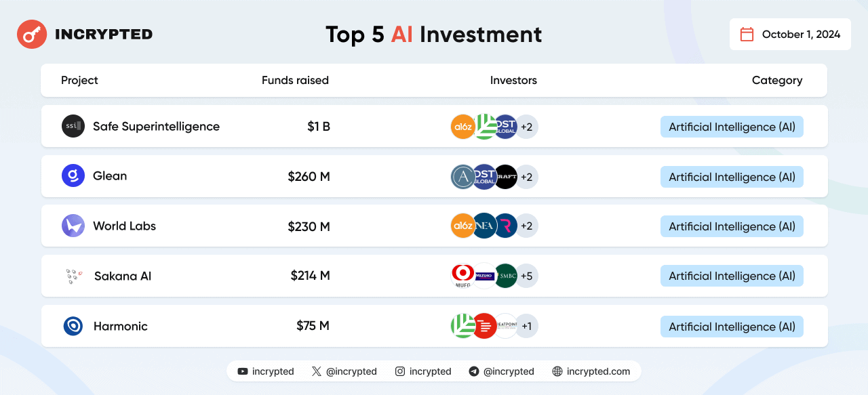Click the Artificial Intelligence (AI) tag for Glean

(x=732, y=177)
